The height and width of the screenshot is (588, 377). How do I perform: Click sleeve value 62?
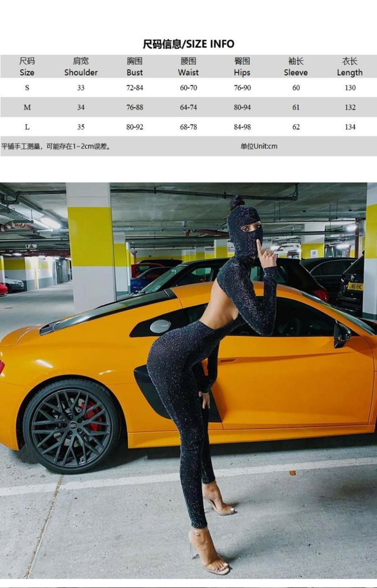296,127
